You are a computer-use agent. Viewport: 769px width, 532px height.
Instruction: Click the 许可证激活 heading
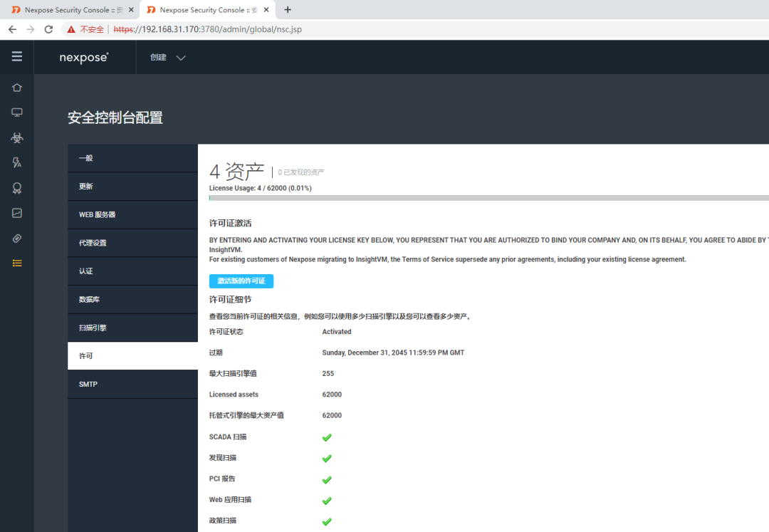[231, 223]
